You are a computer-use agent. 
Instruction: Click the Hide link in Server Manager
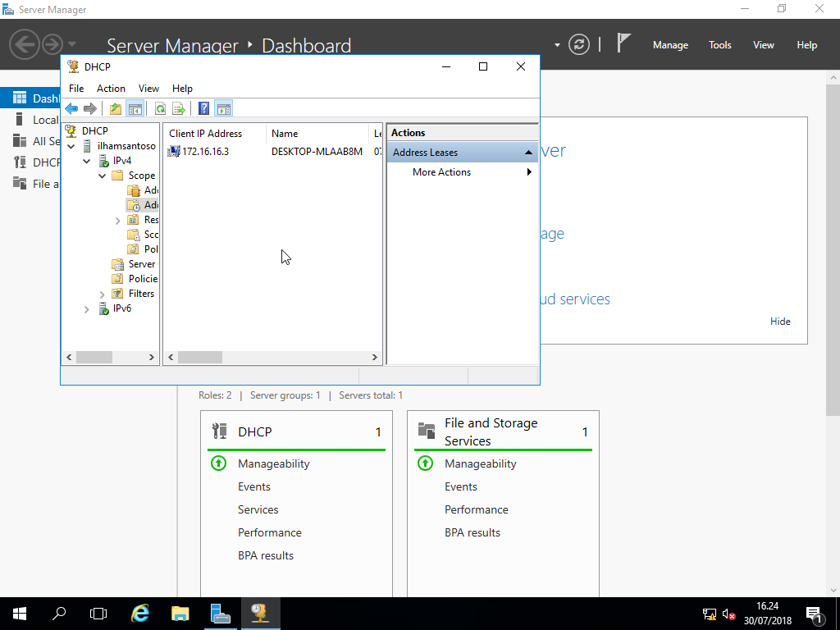(x=780, y=321)
